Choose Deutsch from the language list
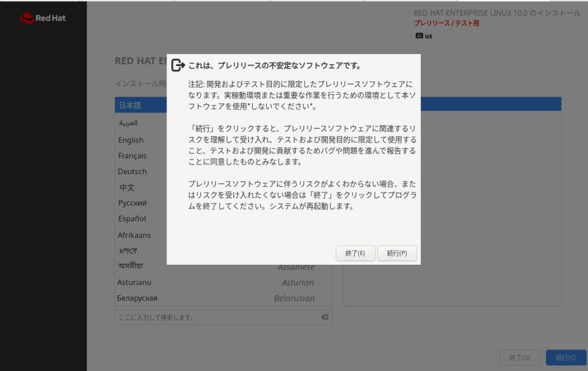Viewport: 588px width, 371px height. tap(132, 171)
